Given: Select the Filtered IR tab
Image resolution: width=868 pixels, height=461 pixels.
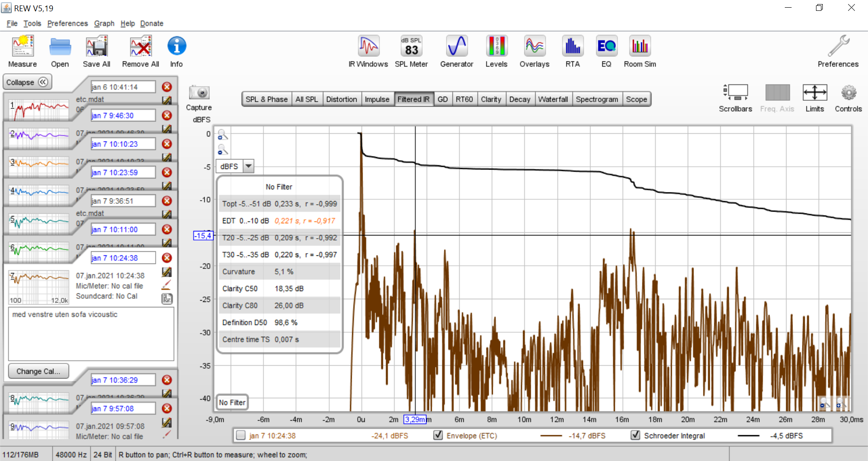Looking at the screenshot, I should click(x=414, y=99).
